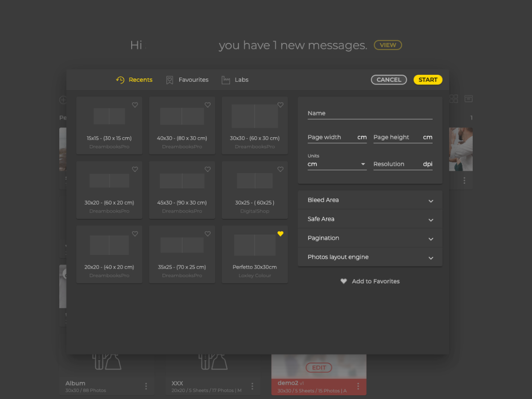View the new messages
Viewport: 532px width, 399px height.
388,45
